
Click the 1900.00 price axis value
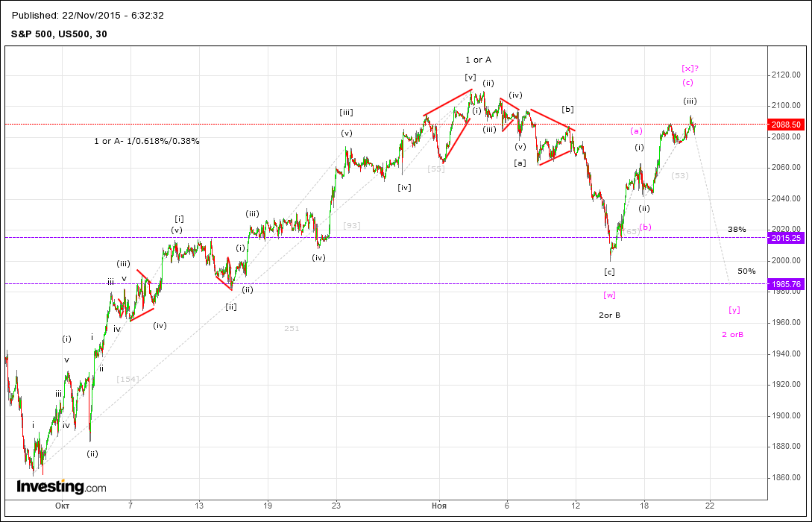point(787,415)
